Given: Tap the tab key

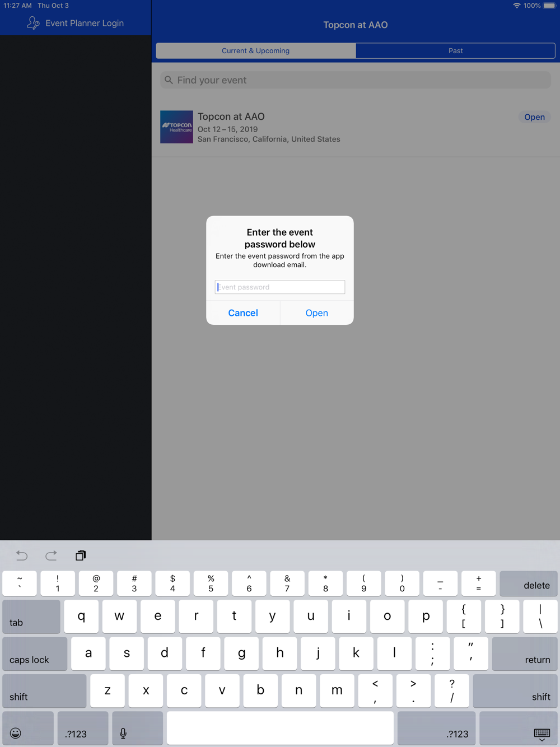Looking at the screenshot, I should (x=31, y=617).
